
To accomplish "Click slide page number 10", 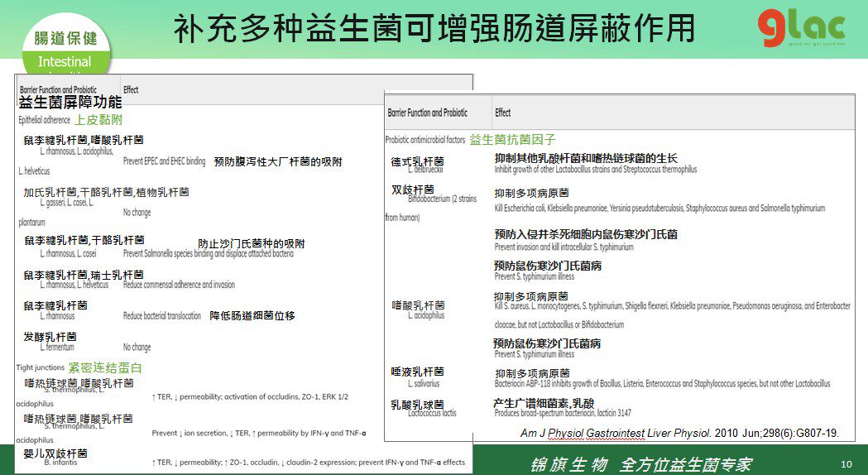I will (846, 464).
